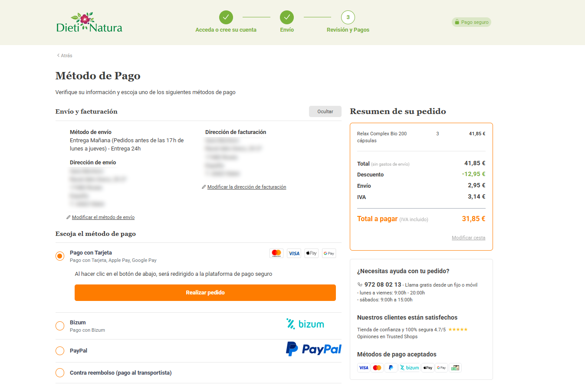The image size is (585, 392).
Task: Select the Pago con Tarjeta radio button
Action: pos(59,256)
